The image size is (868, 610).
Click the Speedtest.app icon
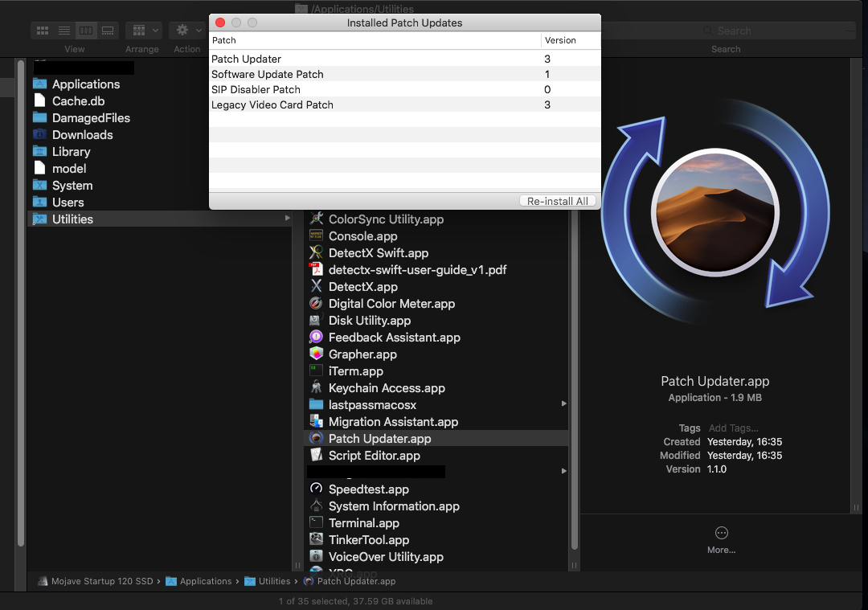(316, 489)
